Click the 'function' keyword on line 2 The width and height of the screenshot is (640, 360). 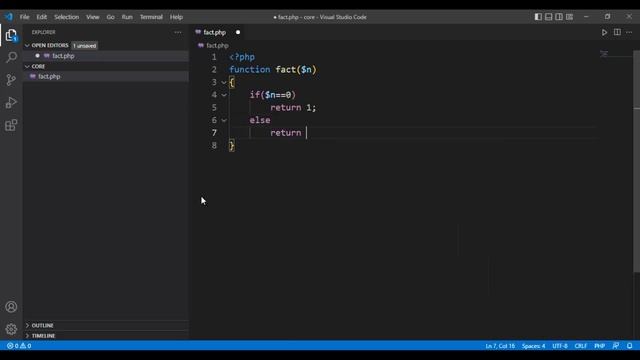click(x=250, y=70)
